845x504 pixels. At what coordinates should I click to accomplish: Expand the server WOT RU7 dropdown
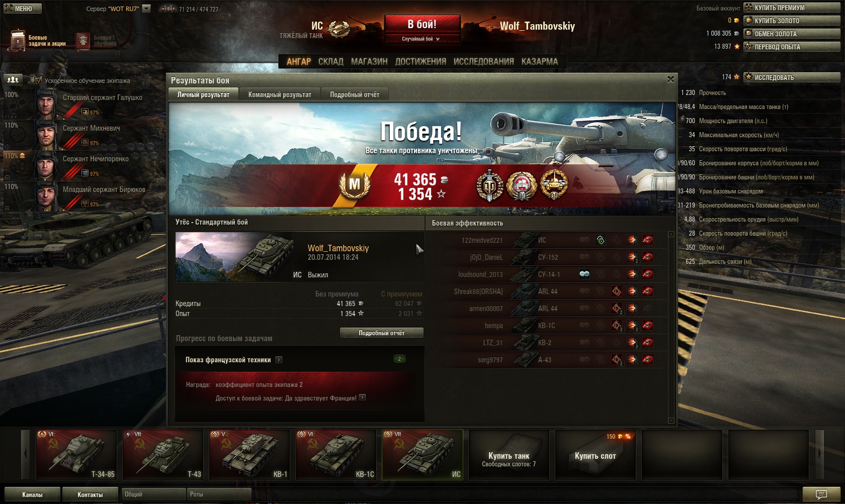click(x=146, y=9)
